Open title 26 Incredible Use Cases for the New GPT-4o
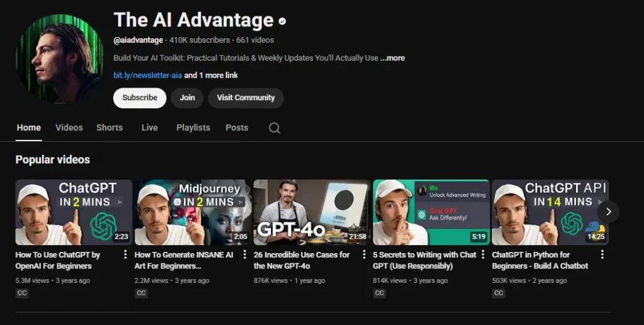 coord(301,260)
